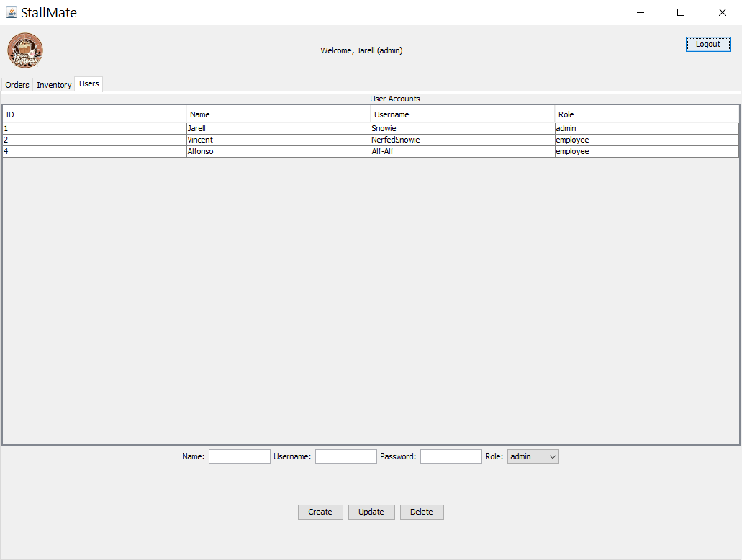Click ID cell with value 1
The width and height of the screenshot is (742, 560).
tap(95, 128)
